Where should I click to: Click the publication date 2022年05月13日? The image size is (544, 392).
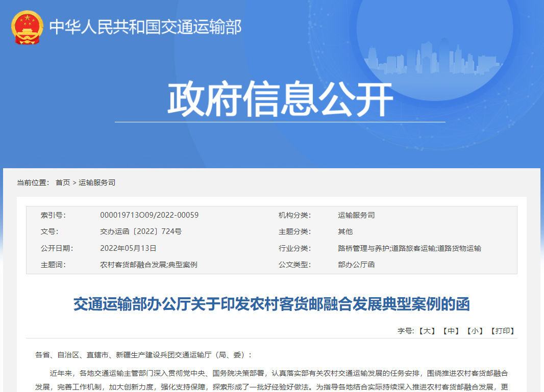click(128, 248)
